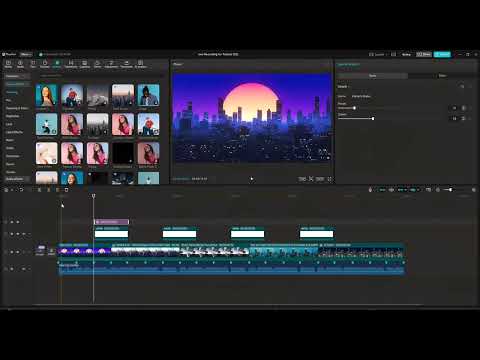The image size is (480, 360).
Task: Click the cyan Export button
Action: coord(442,54)
